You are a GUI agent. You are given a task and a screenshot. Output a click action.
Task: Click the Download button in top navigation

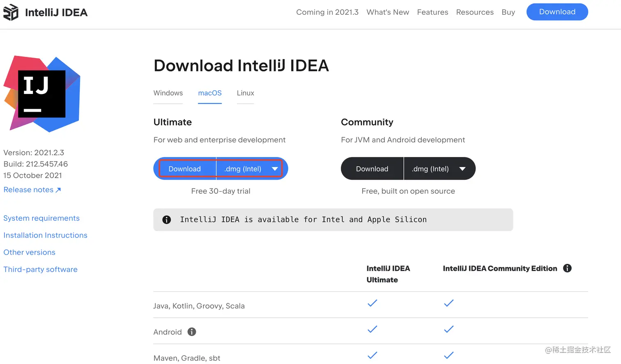pyautogui.click(x=557, y=12)
